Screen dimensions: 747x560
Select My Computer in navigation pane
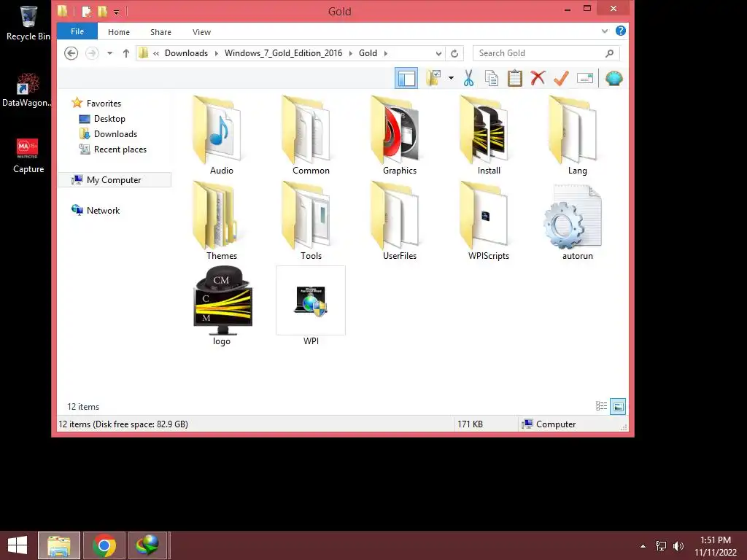(x=115, y=179)
